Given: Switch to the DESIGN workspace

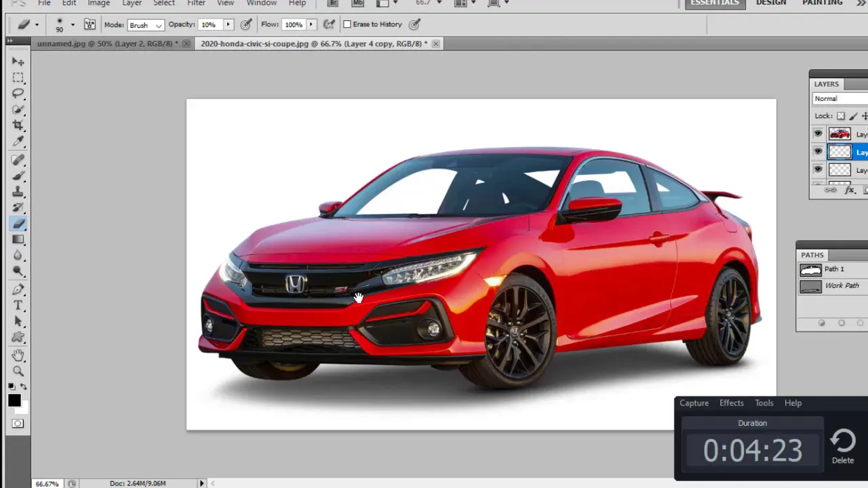Looking at the screenshot, I should click(x=771, y=3).
